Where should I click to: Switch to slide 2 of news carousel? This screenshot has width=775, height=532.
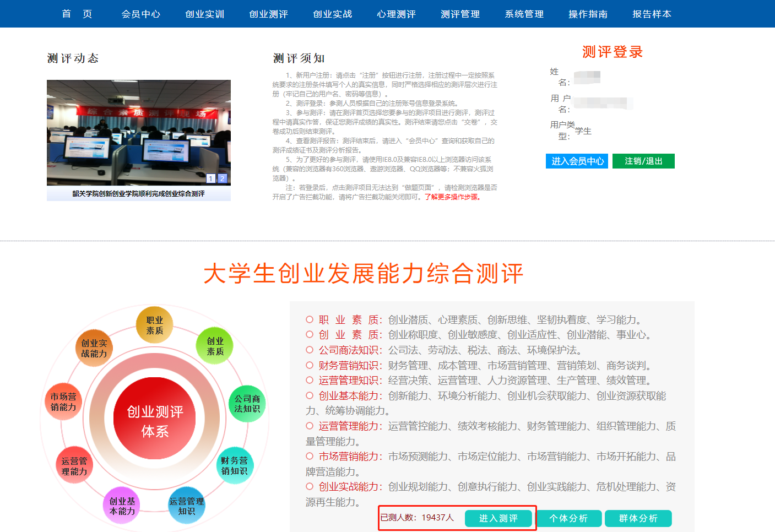(222, 178)
